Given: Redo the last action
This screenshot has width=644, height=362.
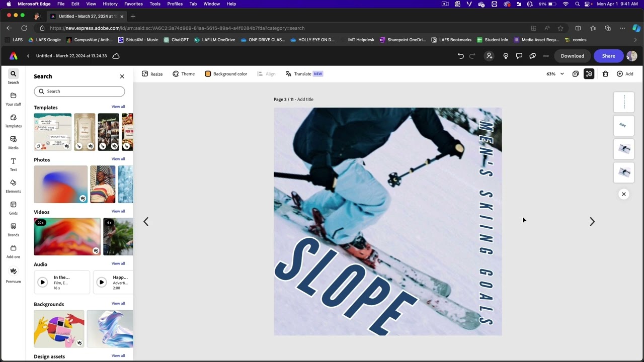Looking at the screenshot, I should point(472,56).
